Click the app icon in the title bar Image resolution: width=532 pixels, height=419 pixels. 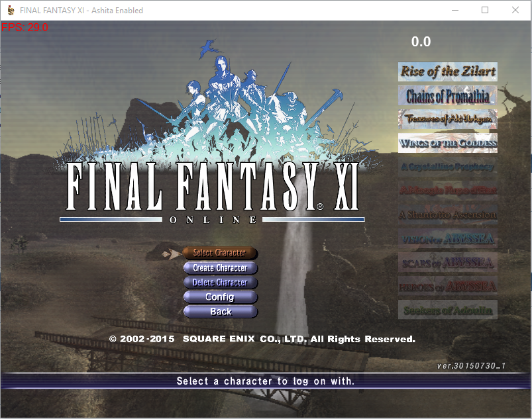(11, 11)
